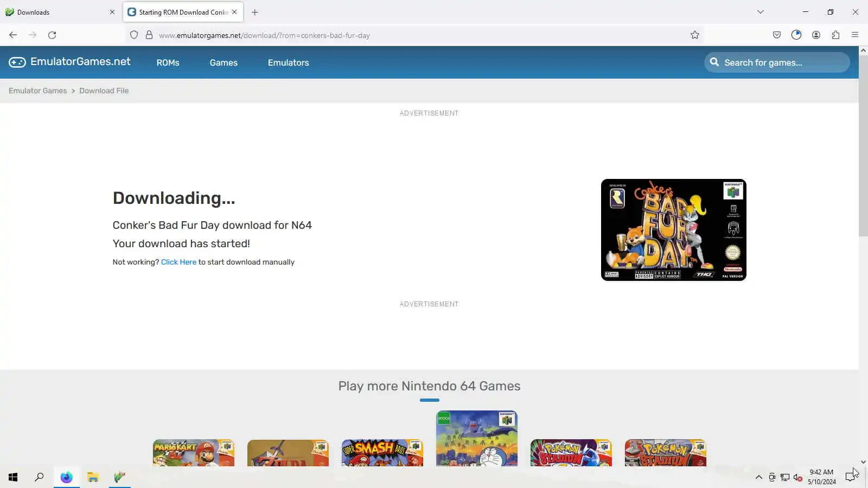Click the Downloading... heading
The image size is (868, 488).
174,198
